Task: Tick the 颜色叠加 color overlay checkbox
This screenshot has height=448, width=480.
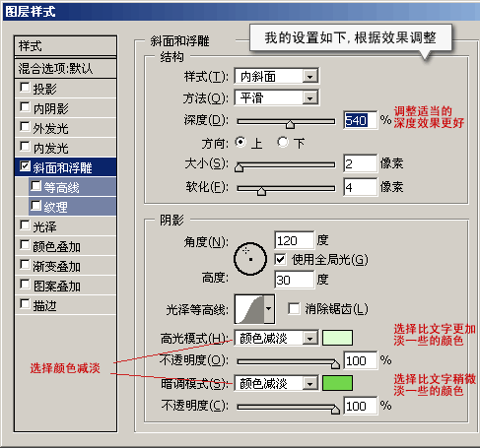Action: [25, 245]
